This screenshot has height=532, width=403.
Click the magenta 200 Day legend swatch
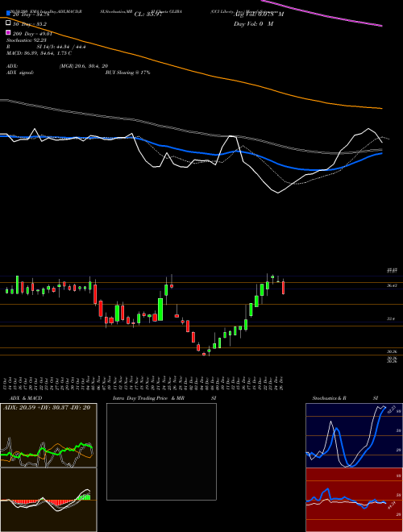8,32
